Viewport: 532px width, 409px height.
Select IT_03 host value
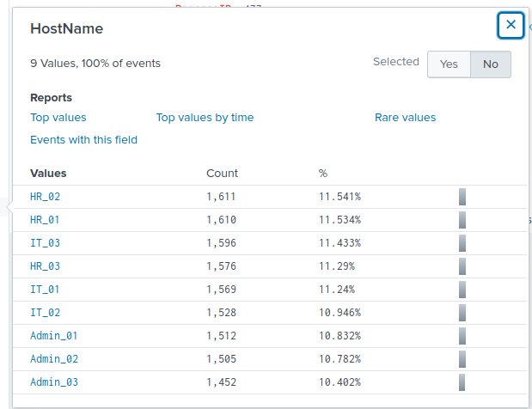coord(45,243)
